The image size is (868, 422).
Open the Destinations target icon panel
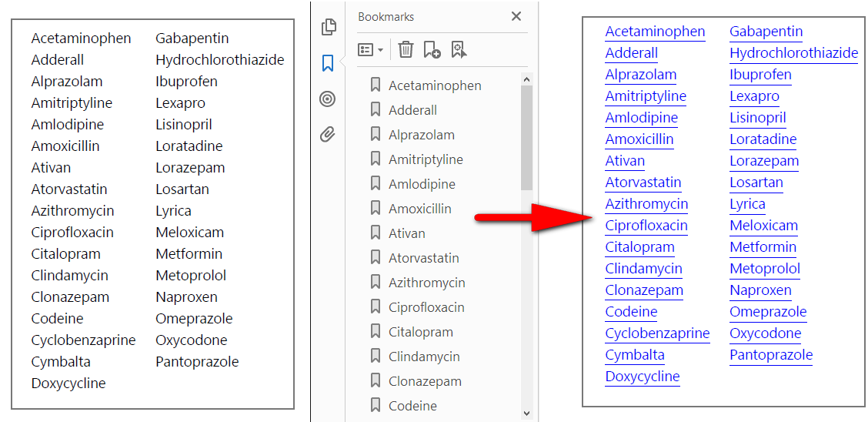click(x=329, y=99)
